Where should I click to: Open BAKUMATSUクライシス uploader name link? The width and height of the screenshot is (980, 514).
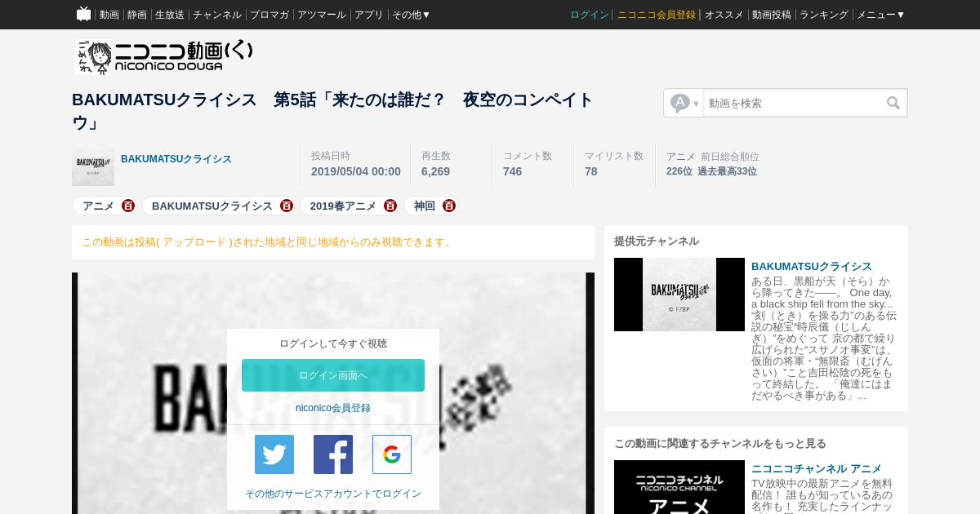176,159
